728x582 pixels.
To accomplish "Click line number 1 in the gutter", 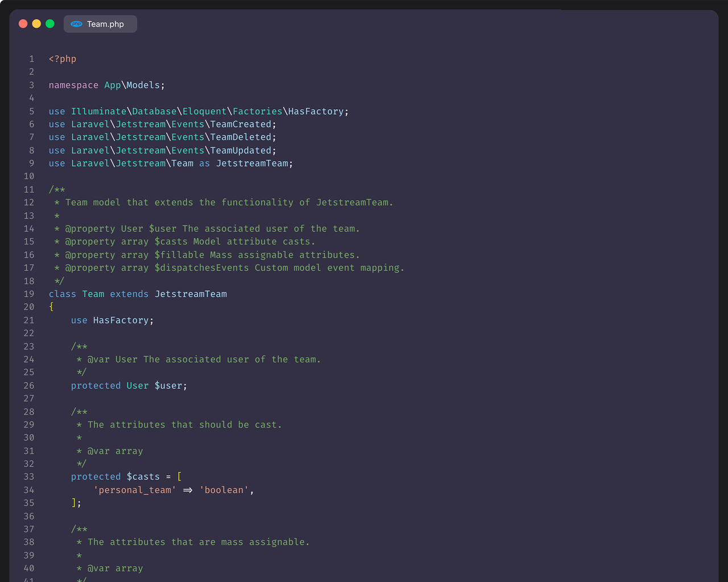I will 31,59.
